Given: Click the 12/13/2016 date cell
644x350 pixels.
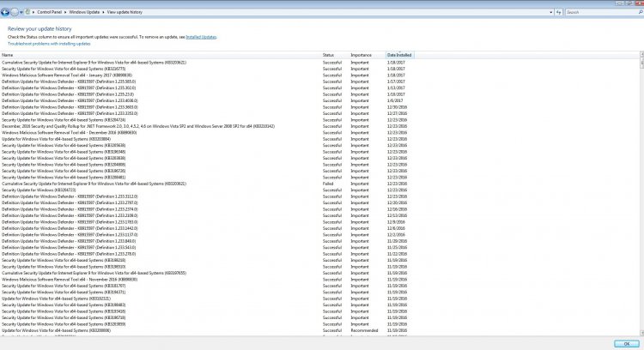Looking at the screenshot, I should point(397,215).
